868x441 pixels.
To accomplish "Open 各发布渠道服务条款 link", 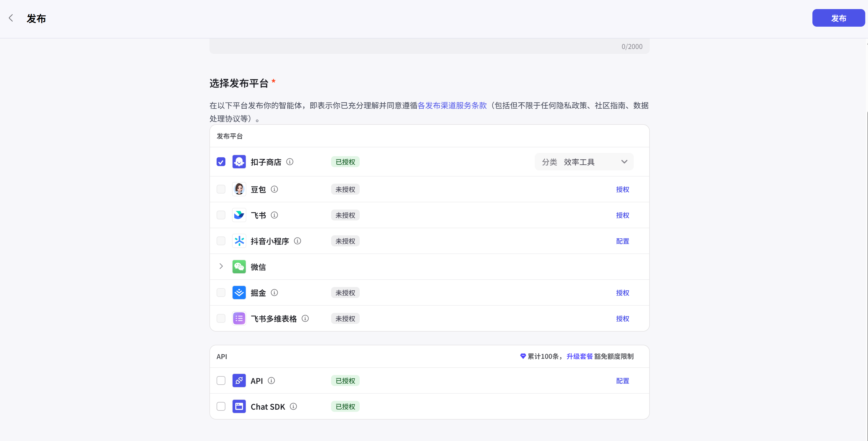I will click(x=452, y=105).
